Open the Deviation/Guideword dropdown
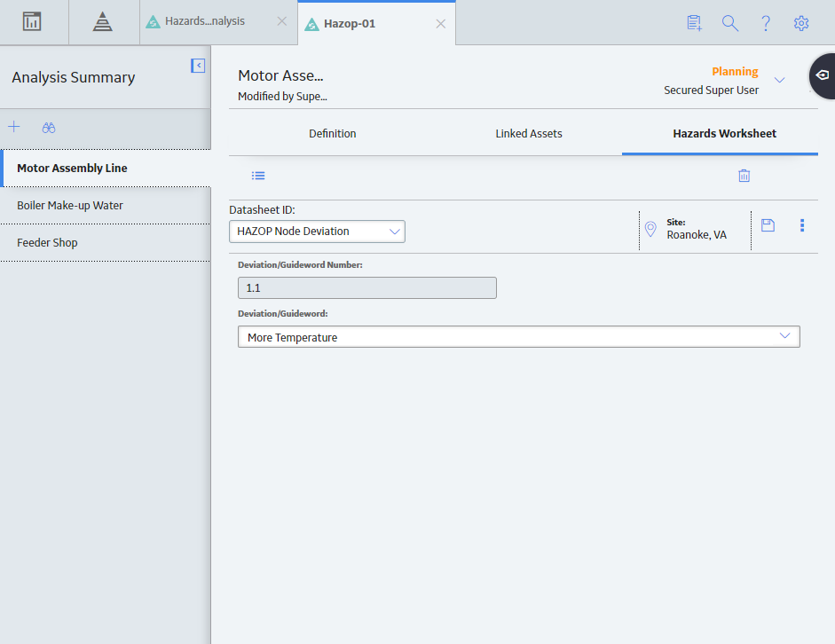 pyautogui.click(x=519, y=337)
